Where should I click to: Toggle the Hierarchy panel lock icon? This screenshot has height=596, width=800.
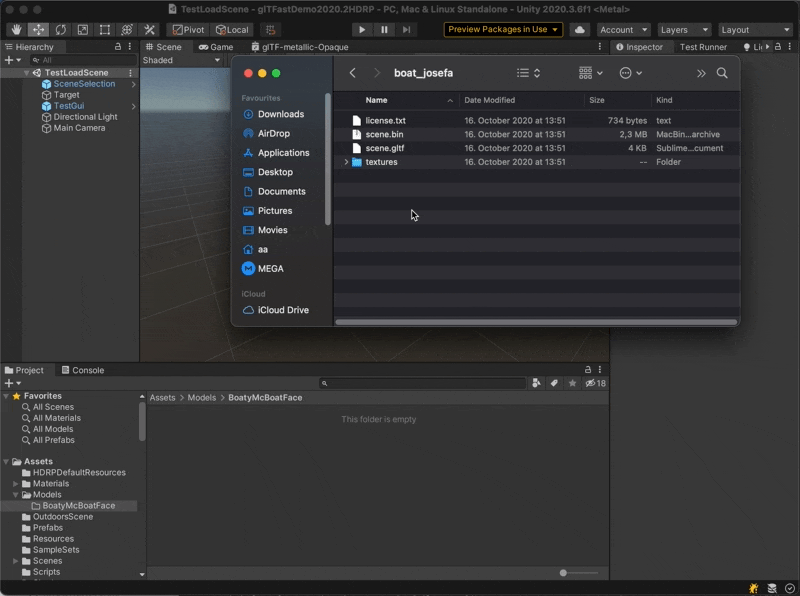118,47
